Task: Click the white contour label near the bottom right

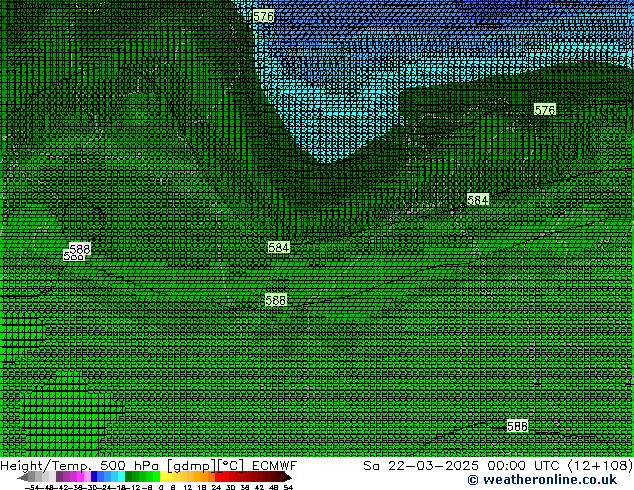Action: (x=517, y=426)
